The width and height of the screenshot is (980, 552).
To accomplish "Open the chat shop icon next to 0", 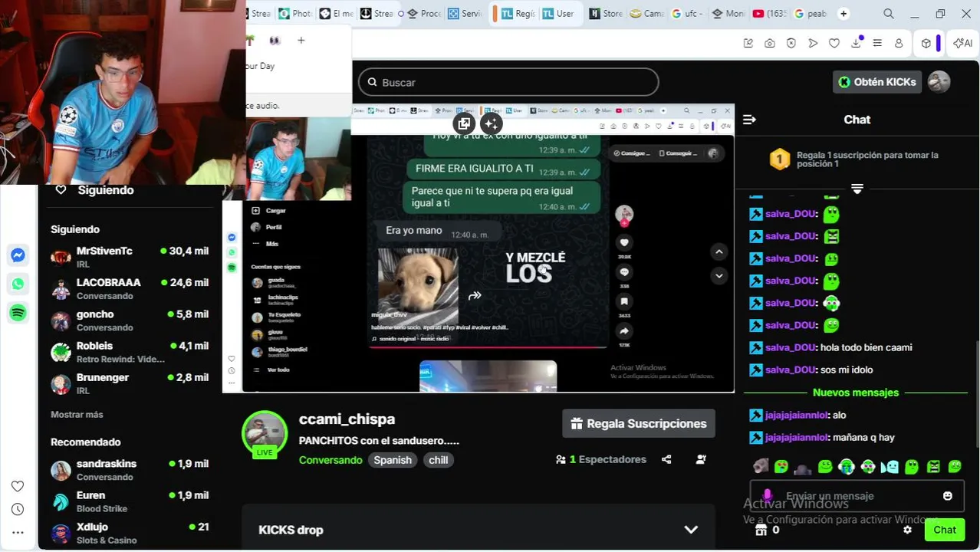I will pyautogui.click(x=761, y=530).
